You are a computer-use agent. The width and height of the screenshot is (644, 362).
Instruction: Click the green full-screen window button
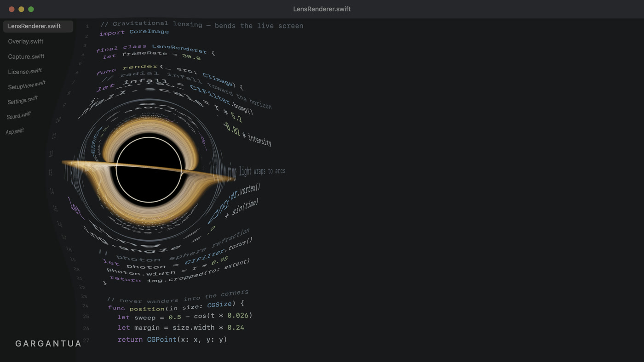(31, 9)
